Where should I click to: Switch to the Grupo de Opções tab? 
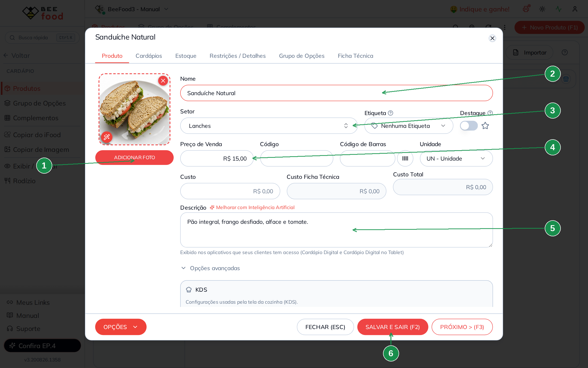point(302,56)
